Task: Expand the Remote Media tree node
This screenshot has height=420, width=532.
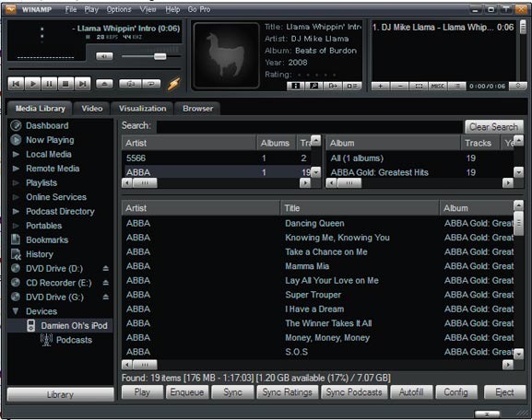Action: tap(16, 169)
